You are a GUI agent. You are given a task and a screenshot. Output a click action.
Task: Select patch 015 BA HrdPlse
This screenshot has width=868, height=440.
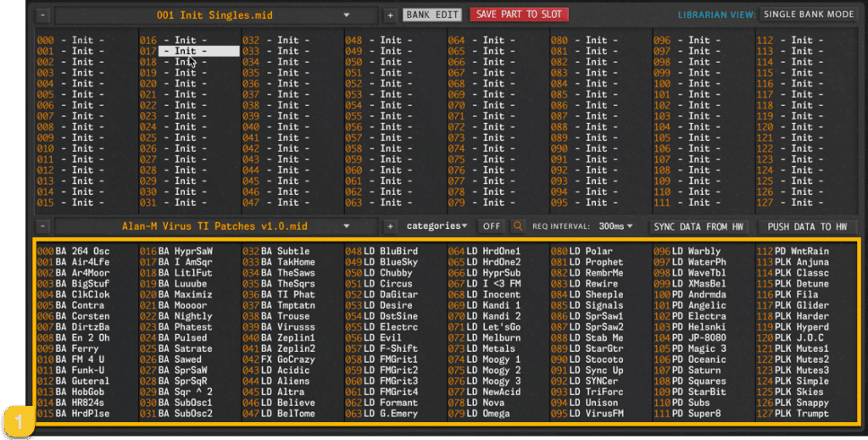point(73,414)
